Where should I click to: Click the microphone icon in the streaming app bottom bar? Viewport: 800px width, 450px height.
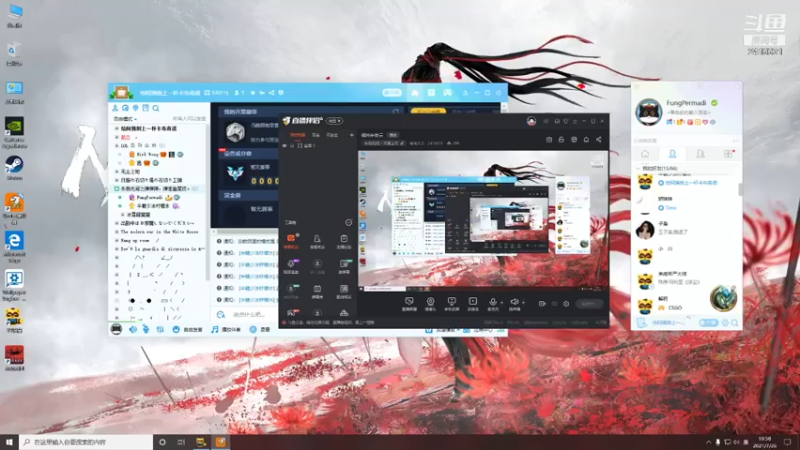click(492, 304)
